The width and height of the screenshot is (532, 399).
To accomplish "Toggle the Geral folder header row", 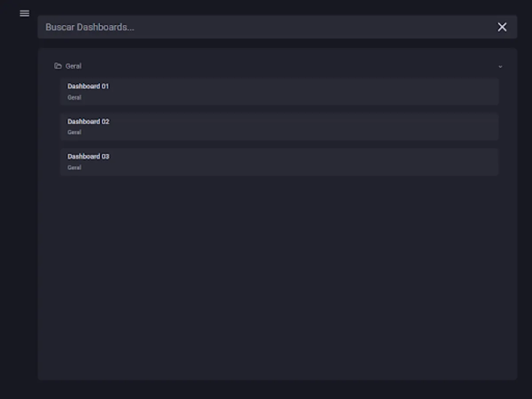I will (278, 66).
